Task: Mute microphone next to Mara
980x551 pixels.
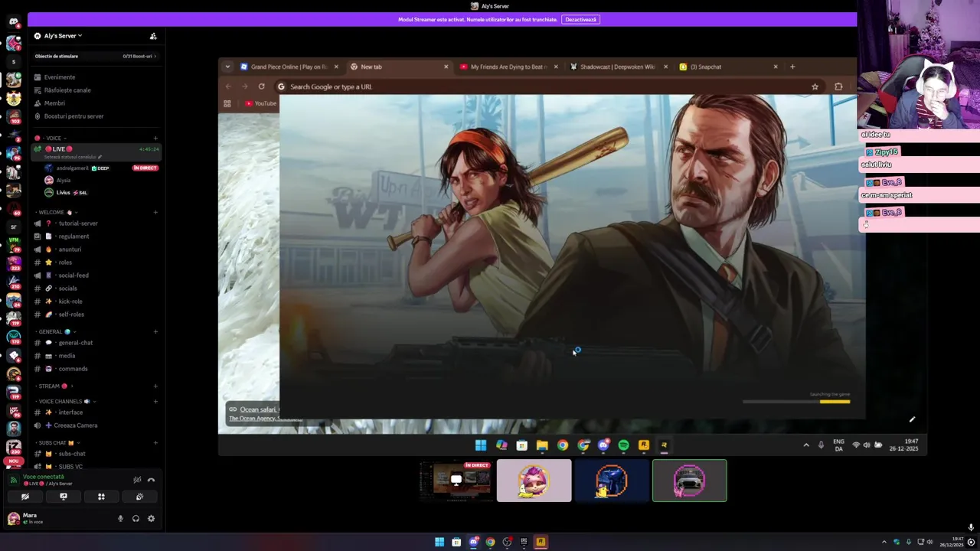Action: tap(120, 519)
